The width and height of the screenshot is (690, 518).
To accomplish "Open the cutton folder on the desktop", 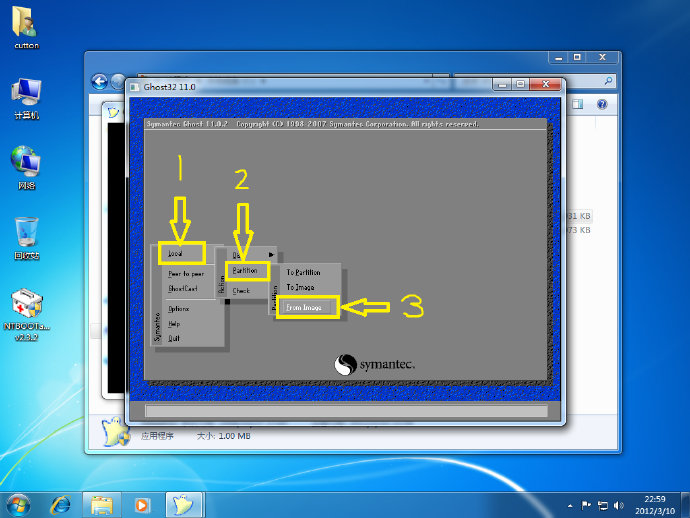I will tap(26, 27).
